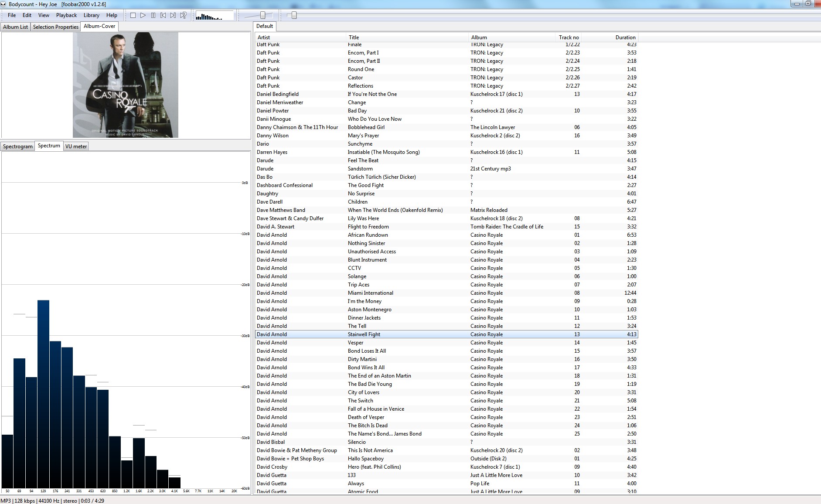The height and width of the screenshot is (504, 821).
Task: Select the track 'Vesper'
Action: point(446,343)
